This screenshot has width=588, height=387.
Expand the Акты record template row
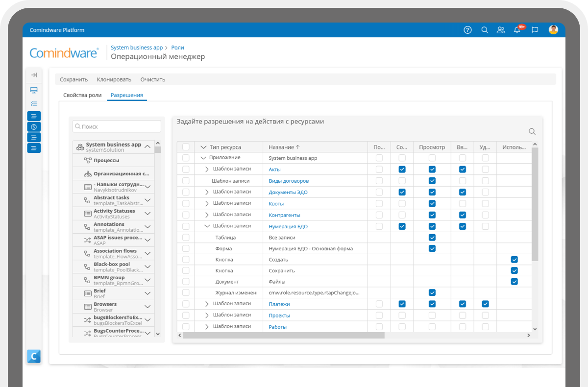click(207, 169)
